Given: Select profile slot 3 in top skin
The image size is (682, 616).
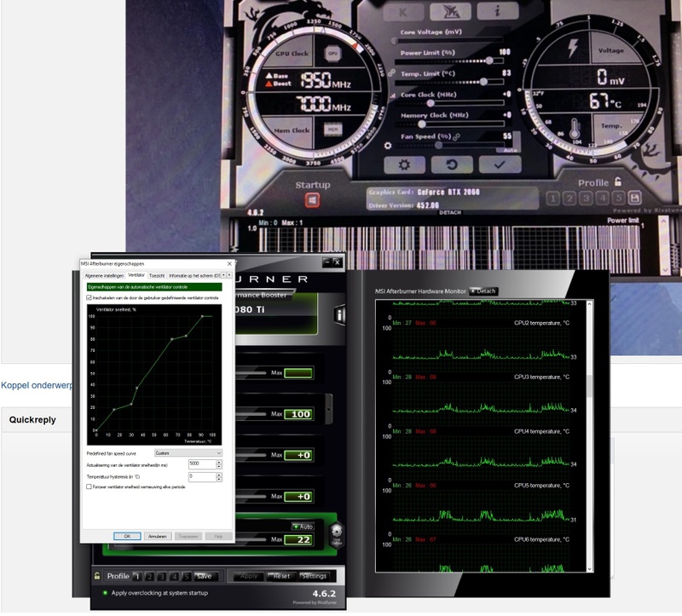Looking at the screenshot, I should click(586, 199).
